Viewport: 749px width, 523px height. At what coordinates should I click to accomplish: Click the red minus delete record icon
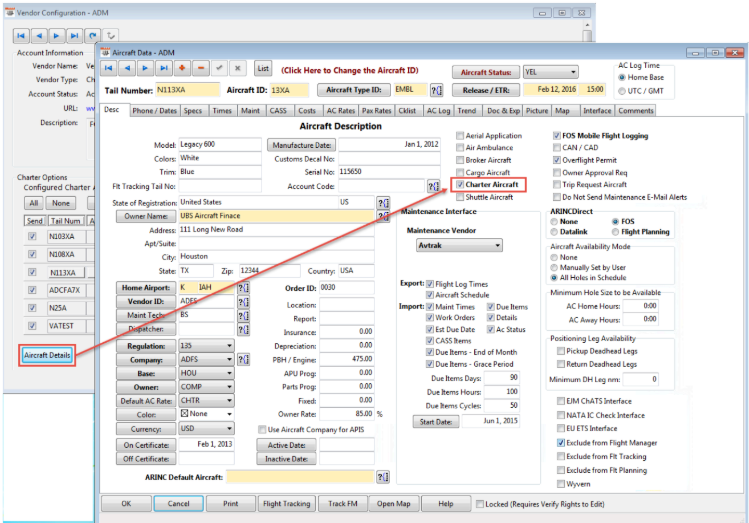click(201, 68)
